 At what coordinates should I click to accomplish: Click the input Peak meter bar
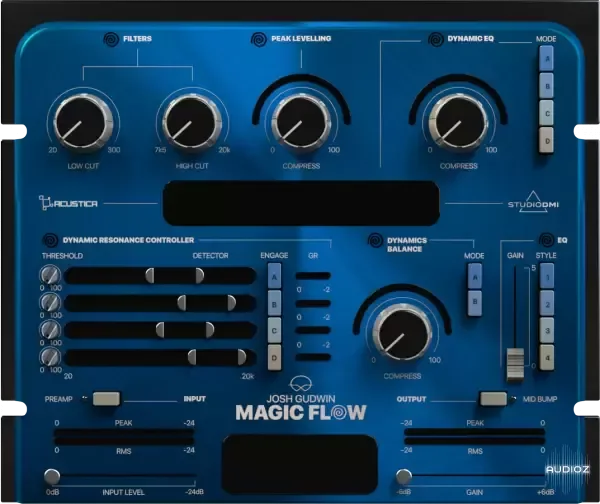(x=124, y=432)
